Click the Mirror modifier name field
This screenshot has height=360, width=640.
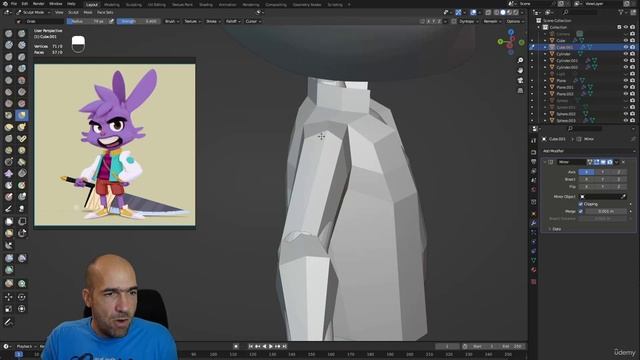(x=571, y=162)
